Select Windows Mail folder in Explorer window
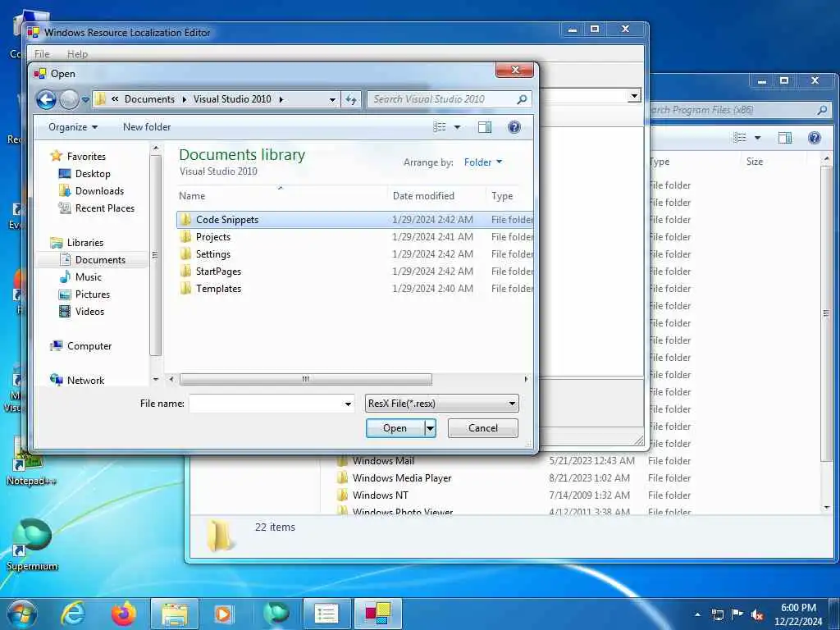 click(x=383, y=461)
